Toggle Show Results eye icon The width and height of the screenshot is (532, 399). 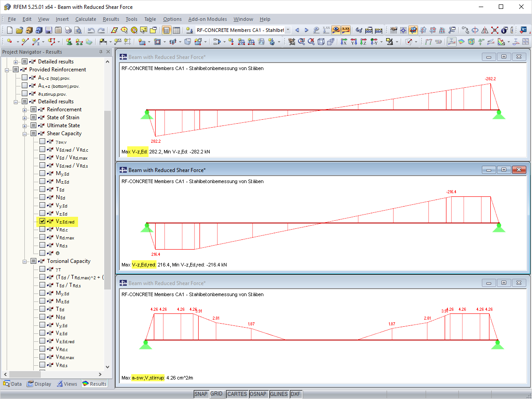point(336,30)
